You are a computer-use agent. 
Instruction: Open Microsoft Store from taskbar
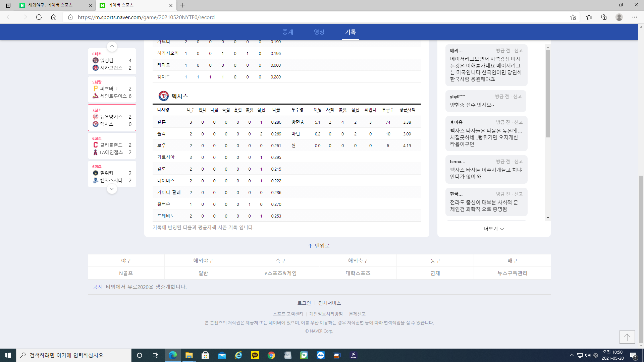click(x=205, y=355)
